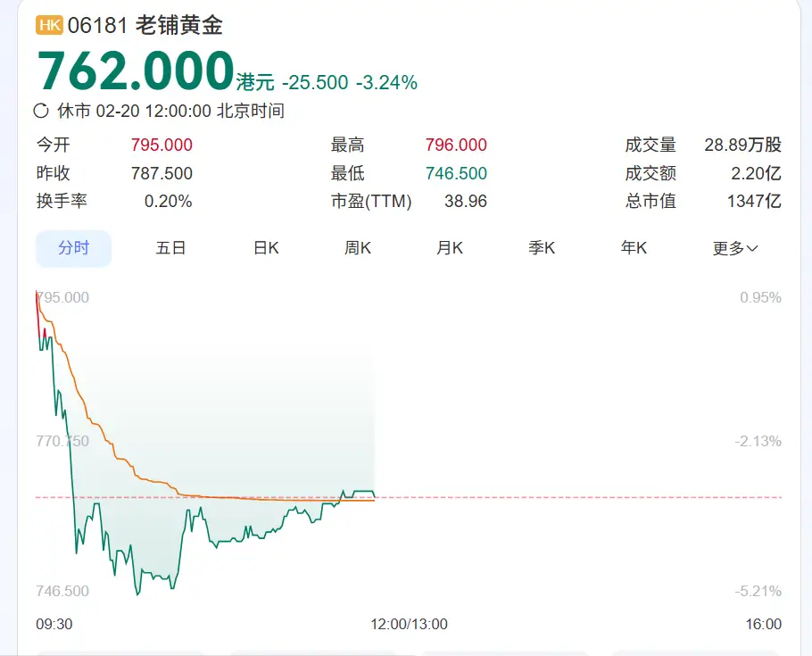812x656 pixels.
Task: Click the refresh icon beside 休市
Action: tap(41, 112)
